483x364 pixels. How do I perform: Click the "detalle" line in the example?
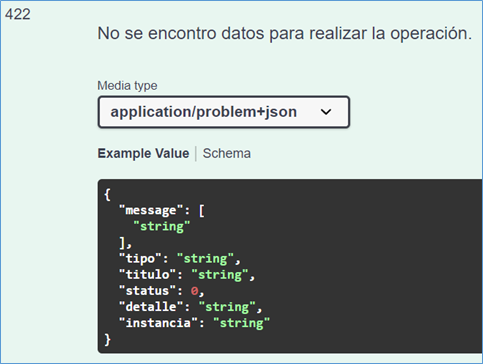tap(191, 307)
